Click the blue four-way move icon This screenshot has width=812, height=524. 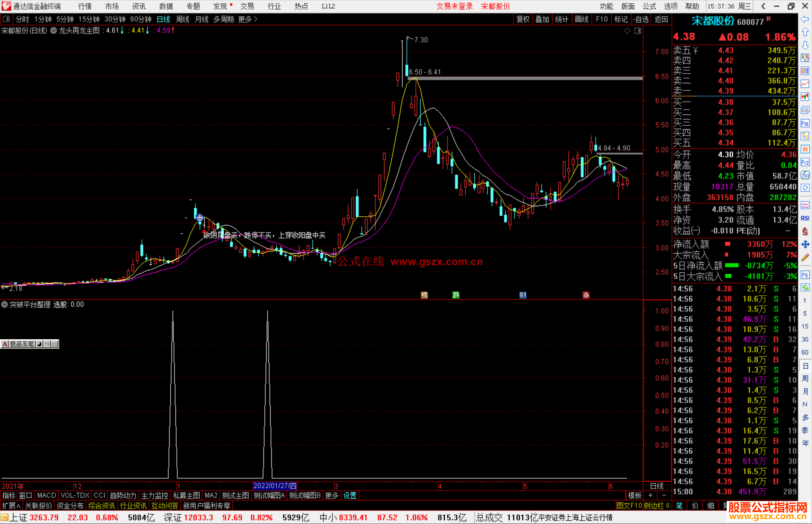pyautogui.click(x=805, y=245)
